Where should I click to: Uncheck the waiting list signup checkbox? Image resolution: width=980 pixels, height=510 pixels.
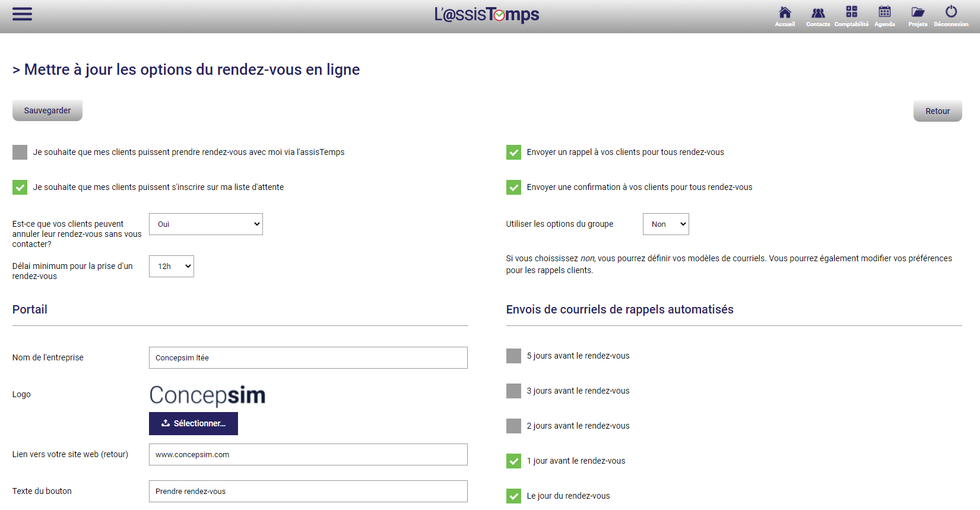pos(20,188)
